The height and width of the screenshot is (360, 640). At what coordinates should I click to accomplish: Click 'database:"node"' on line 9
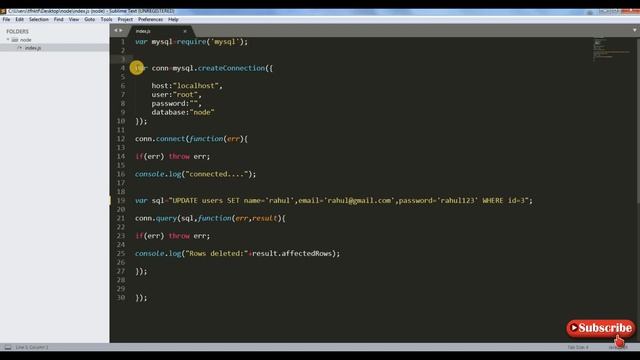[183, 112]
